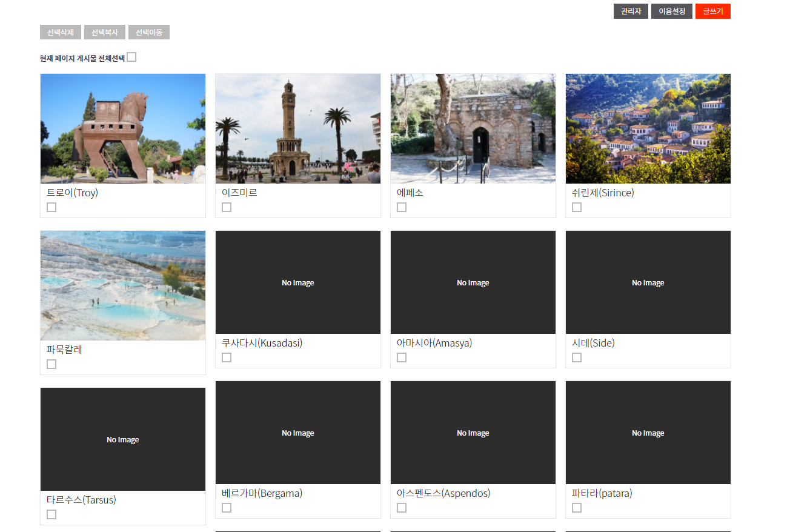Check the box under 타르수스(Tarsus)
790x532 pixels.
tap(51, 514)
